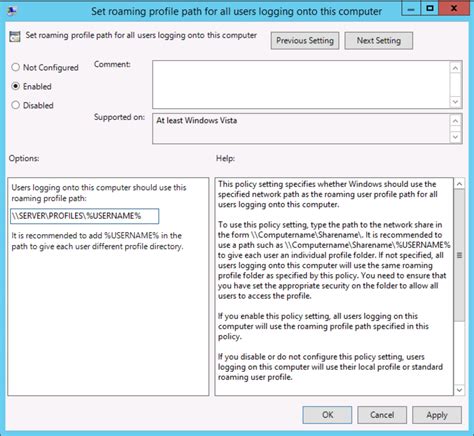Image resolution: width=474 pixels, height=436 pixels.
Task: Click the Help pane scrollbar thumb
Action: tap(459, 255)
